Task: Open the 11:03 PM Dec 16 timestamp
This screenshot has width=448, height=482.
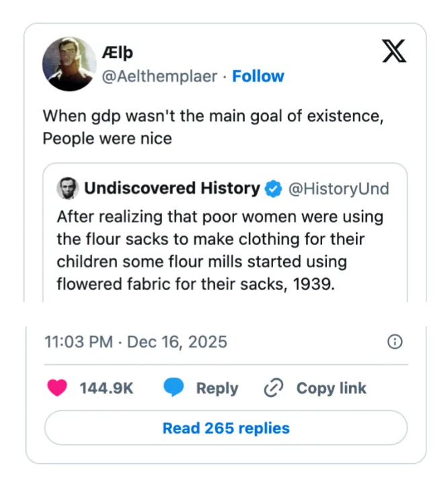Action: (x=135, y=342)
